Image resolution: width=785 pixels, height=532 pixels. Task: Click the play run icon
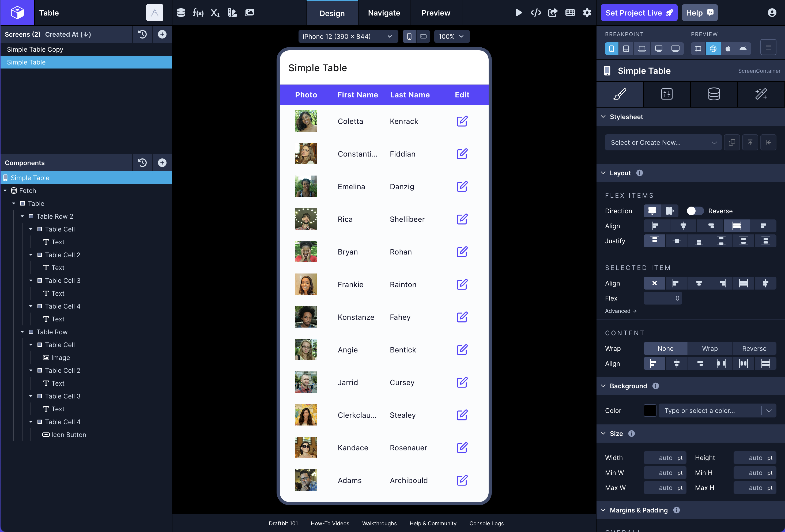click(519, 13)
